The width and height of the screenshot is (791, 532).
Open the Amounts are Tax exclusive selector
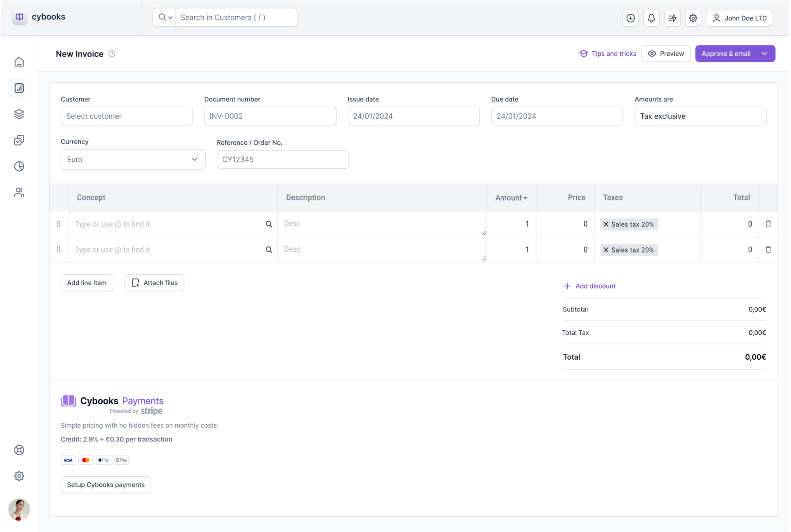click(x=700, y=116)
